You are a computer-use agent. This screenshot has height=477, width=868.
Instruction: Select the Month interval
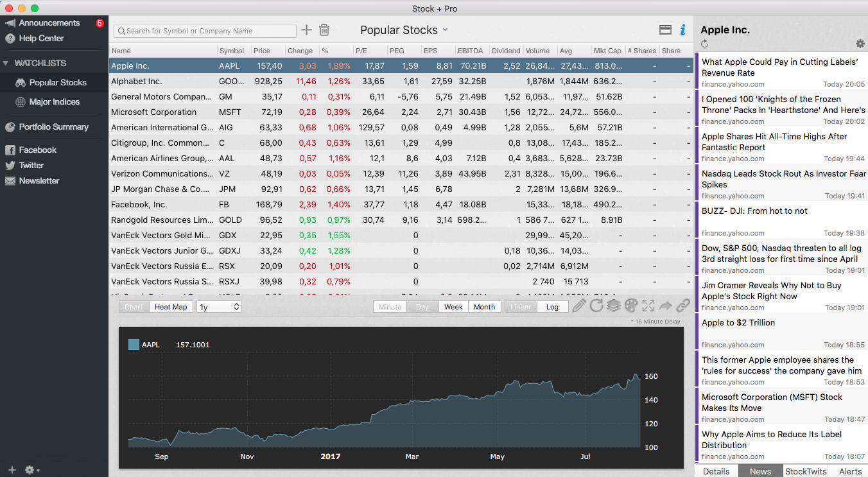(x=485, y=307)
